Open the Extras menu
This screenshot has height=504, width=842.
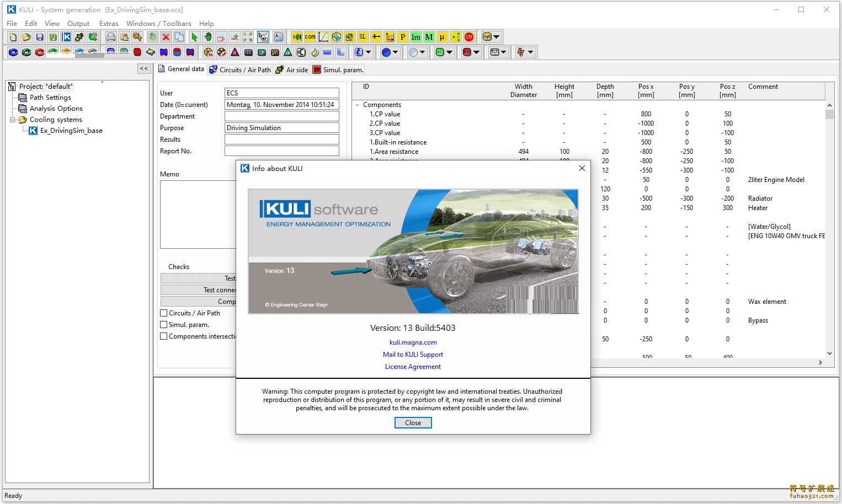109,24
